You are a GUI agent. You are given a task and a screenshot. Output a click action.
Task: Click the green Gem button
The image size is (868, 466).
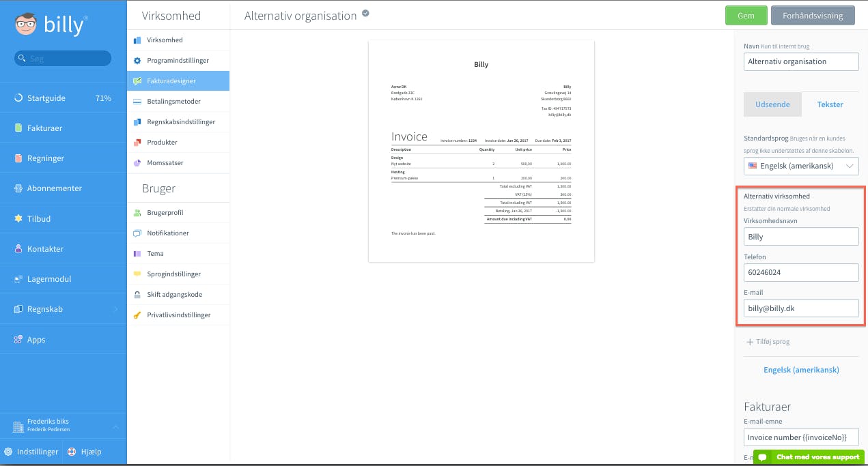point(746,15)
